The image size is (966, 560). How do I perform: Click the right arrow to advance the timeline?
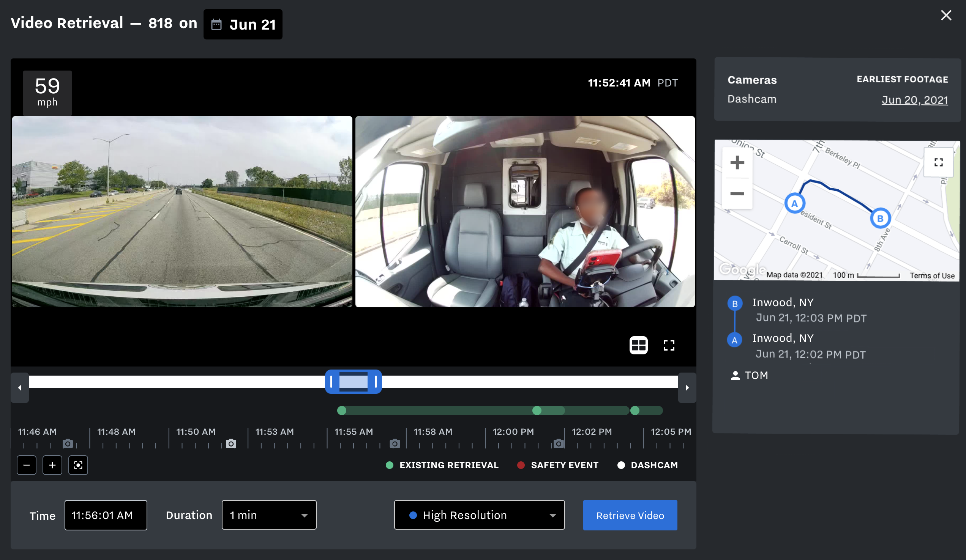click(687, 388)
